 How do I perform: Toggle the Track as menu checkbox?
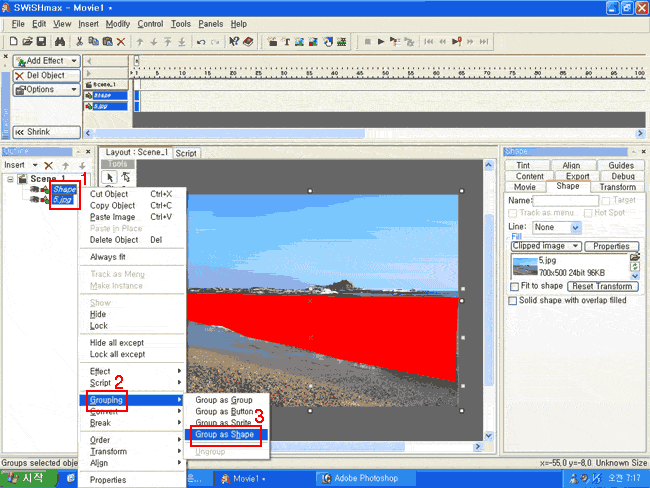click(x=512, y=213)
